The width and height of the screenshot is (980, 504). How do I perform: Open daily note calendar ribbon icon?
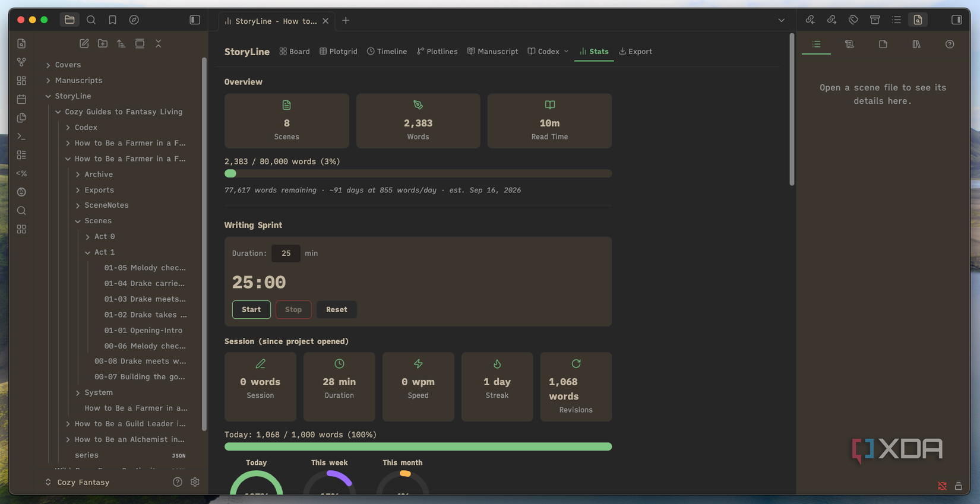point(21,99)
